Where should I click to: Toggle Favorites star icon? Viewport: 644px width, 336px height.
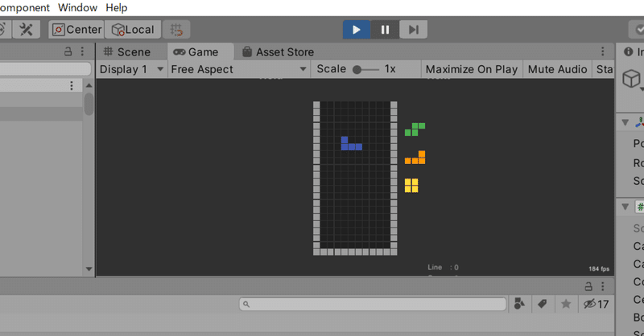click(566, 304)
